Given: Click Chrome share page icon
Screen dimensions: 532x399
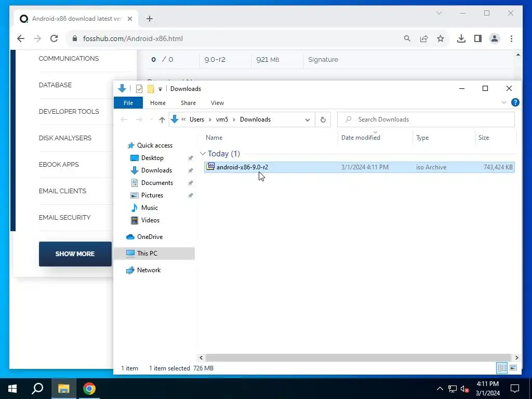Looking at the screenshot, I should (424, 38).
